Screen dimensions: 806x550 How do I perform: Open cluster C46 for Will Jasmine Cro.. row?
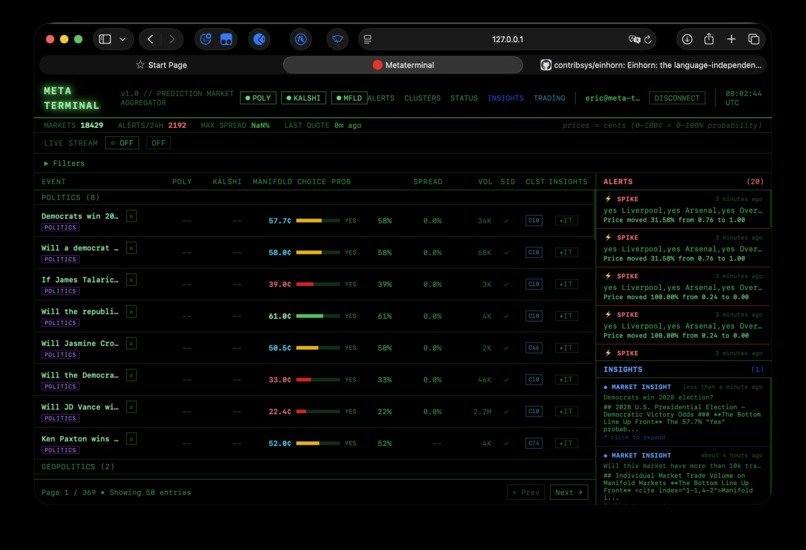534,348
